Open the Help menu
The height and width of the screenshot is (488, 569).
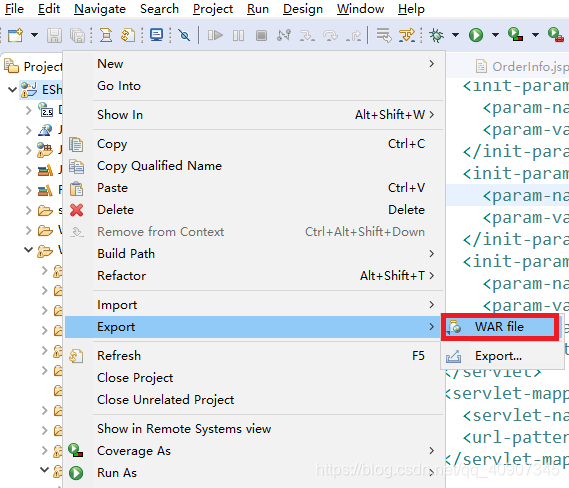coord(411,9)
